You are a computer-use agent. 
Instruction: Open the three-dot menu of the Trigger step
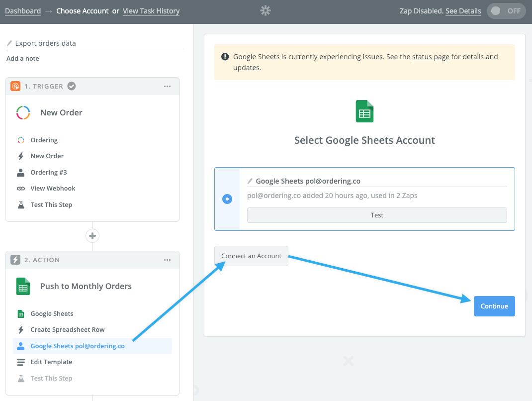click(167, 86)
